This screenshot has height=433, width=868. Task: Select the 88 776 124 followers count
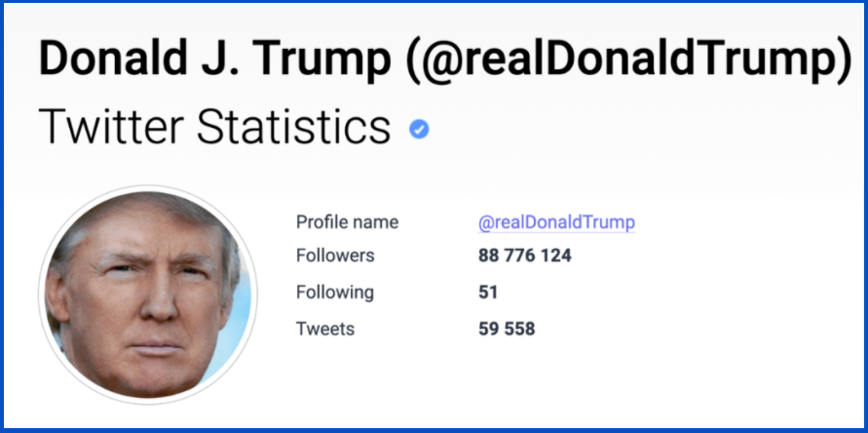click(524, 256)
